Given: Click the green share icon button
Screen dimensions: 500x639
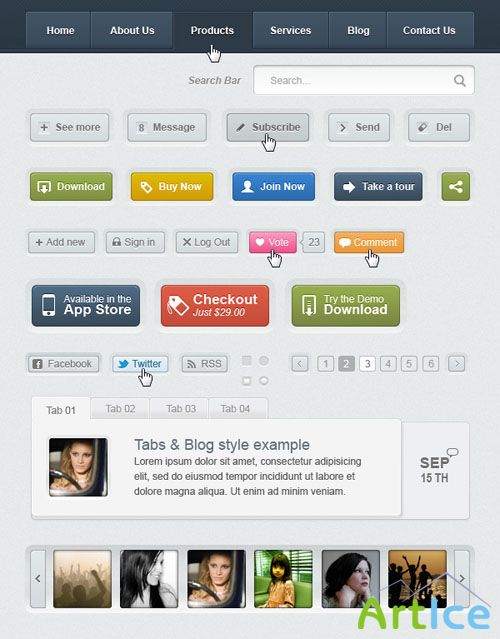Looking at the screenshot, I should click(456, 187).
